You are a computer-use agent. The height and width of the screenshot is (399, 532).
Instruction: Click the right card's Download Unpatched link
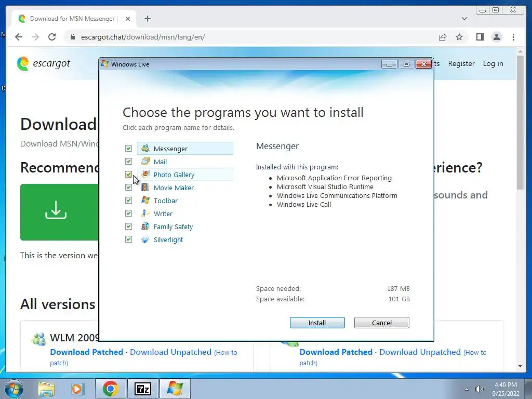pos(420,352)
